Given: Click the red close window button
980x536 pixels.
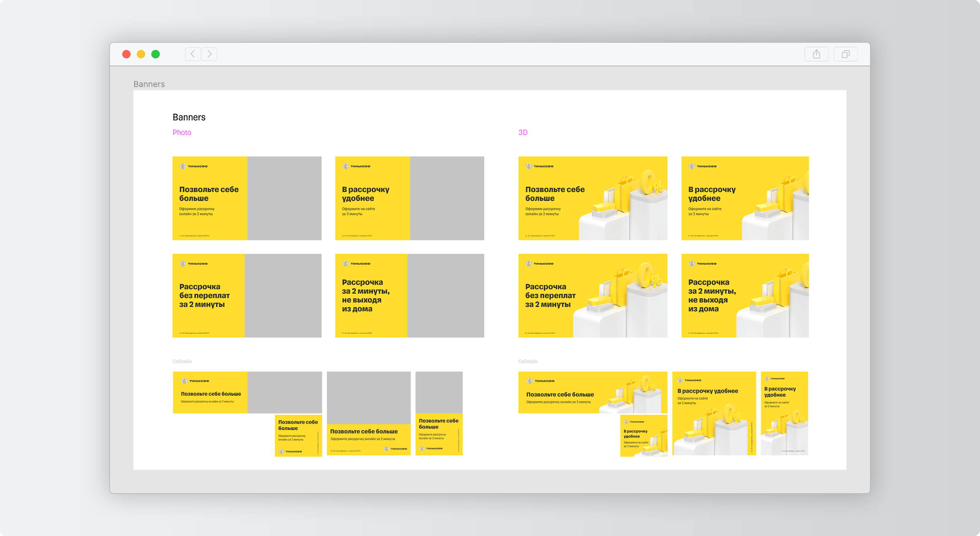Looking at the screenshot, I should (x=127, y=54).
